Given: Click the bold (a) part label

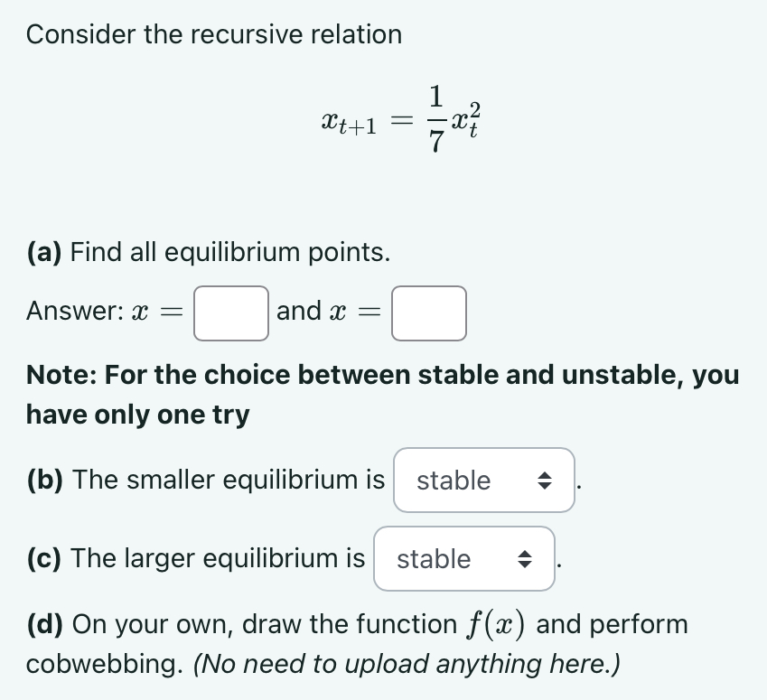Looking at the screenshot, I should [x=44, y=252].
